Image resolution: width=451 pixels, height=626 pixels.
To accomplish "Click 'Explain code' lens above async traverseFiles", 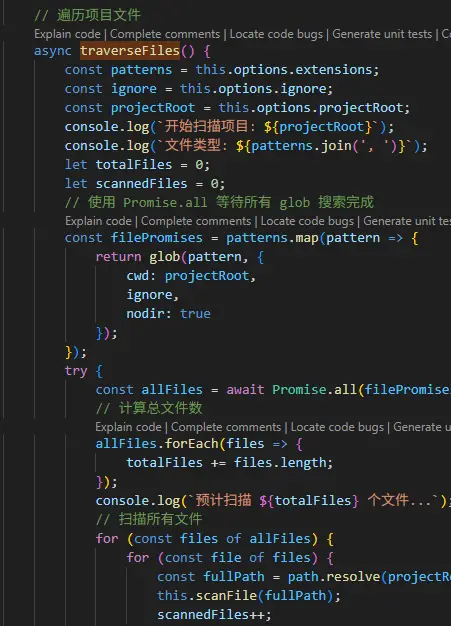I will coord(67,34).
